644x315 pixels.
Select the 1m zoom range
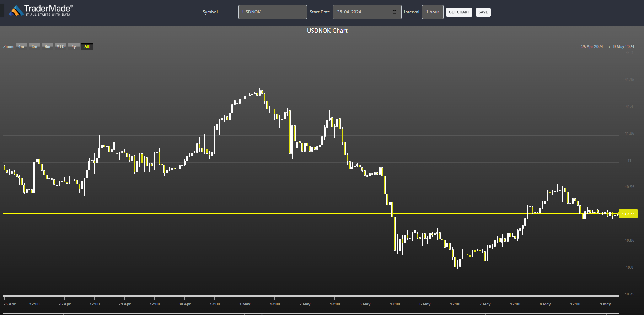pyautogui.click(x=21, y=47)
